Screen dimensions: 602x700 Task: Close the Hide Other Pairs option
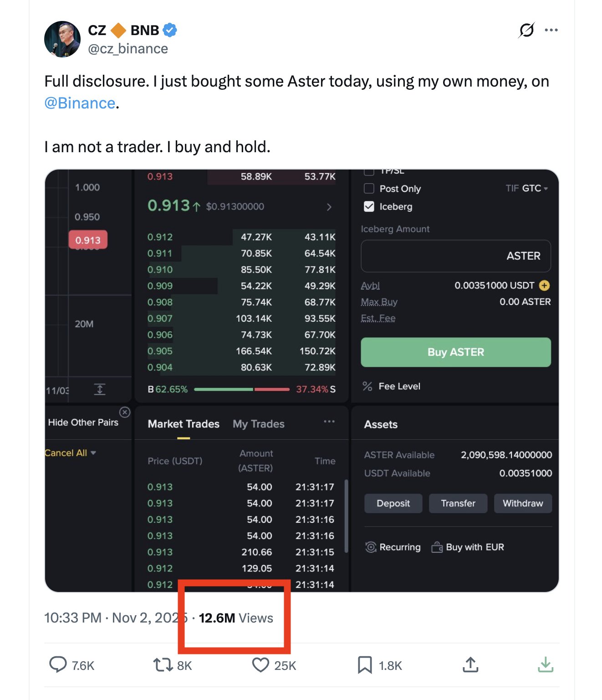pos(125,412)
